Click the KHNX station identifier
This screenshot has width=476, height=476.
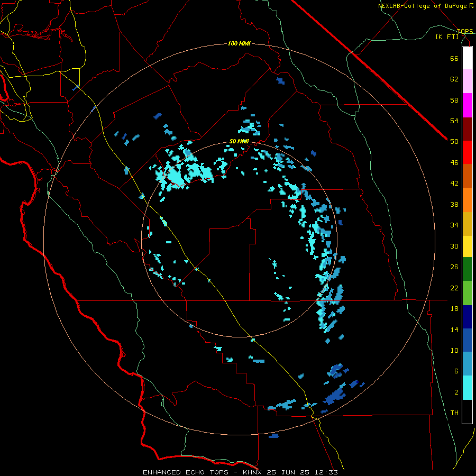[253, 472]
